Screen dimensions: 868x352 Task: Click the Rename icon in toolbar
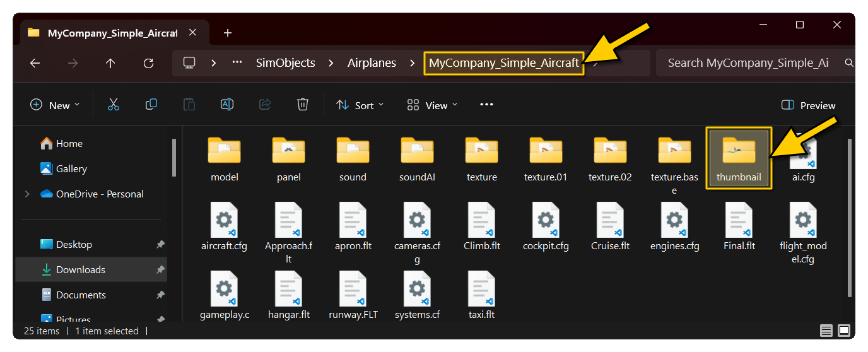click(227, 105)
